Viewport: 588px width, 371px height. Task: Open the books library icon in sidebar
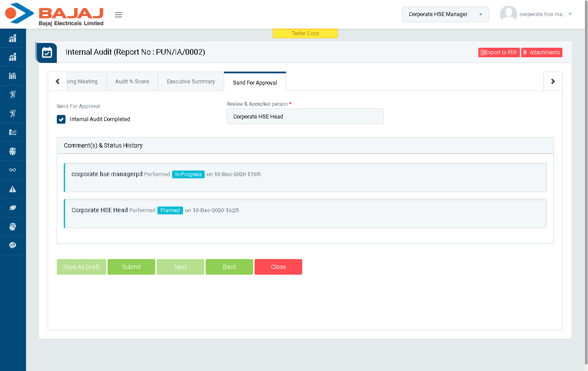click(x=13, y=76)
